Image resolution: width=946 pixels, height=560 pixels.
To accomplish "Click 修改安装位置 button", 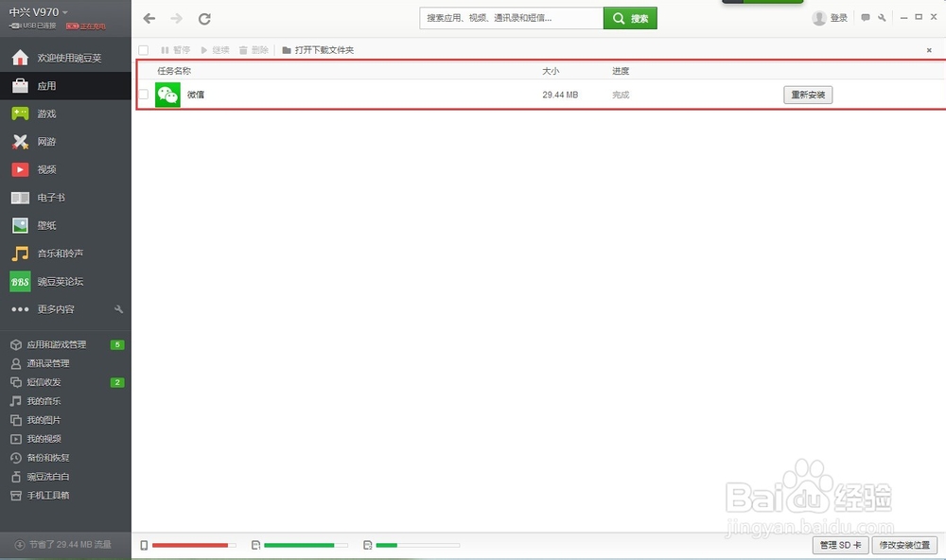I will point(904,545).
